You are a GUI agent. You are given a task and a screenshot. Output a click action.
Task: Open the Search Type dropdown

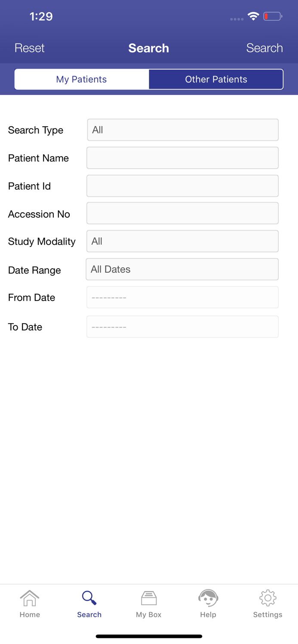tap(183, 130)
